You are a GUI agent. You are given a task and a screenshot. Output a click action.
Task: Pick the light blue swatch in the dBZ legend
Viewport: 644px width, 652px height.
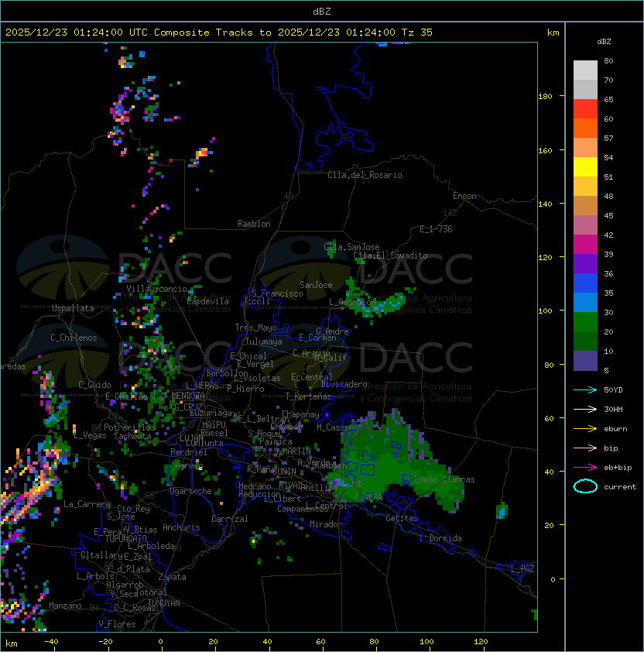[585, 302]
